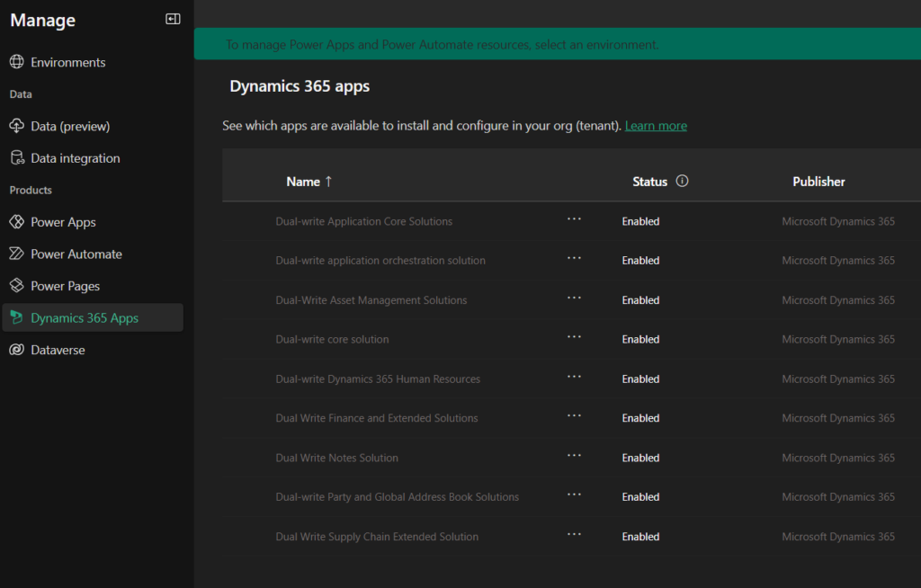Screen dimensions: 921x588
Task: Select Dual-write application orchestration solution name
Action: point(380,260)
